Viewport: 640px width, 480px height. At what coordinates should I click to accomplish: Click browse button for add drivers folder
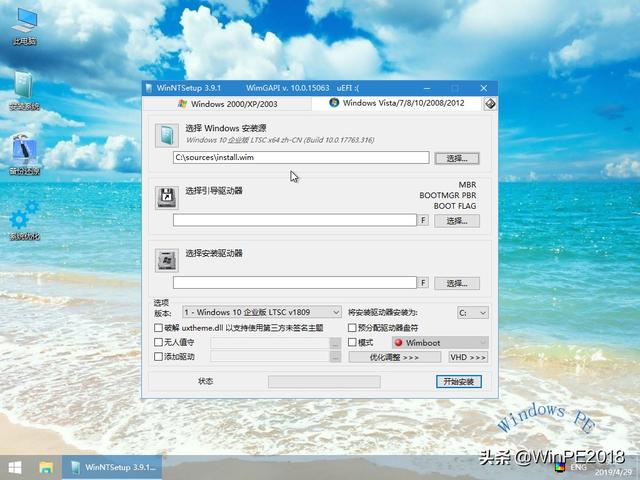(335, 357)
